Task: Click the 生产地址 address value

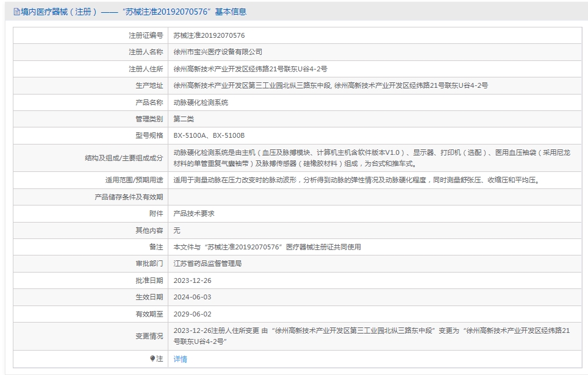Action: pos(331,85)
